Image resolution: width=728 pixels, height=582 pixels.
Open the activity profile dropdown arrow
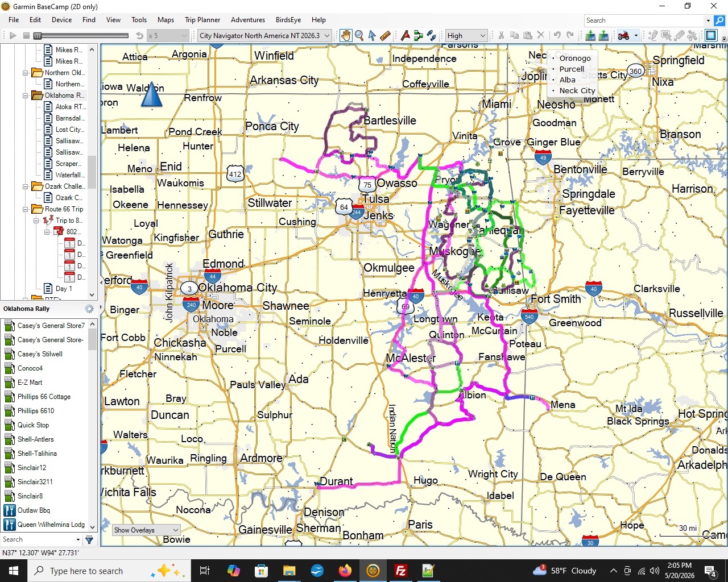[636, 35]
